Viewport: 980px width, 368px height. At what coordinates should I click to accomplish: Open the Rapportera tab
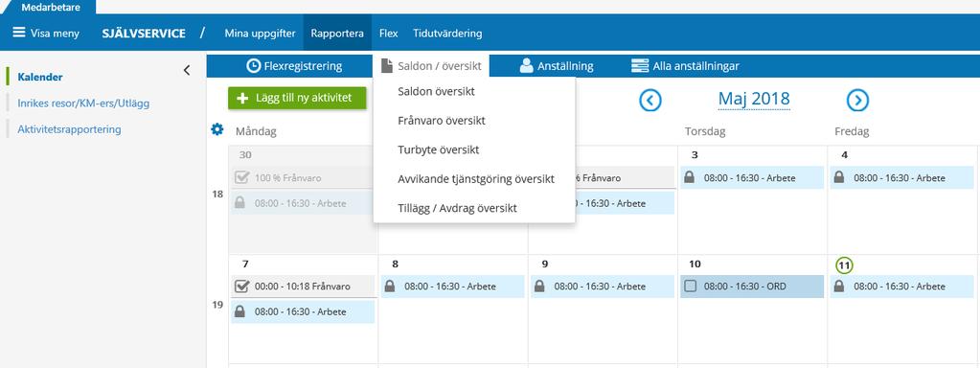point(337,34)
